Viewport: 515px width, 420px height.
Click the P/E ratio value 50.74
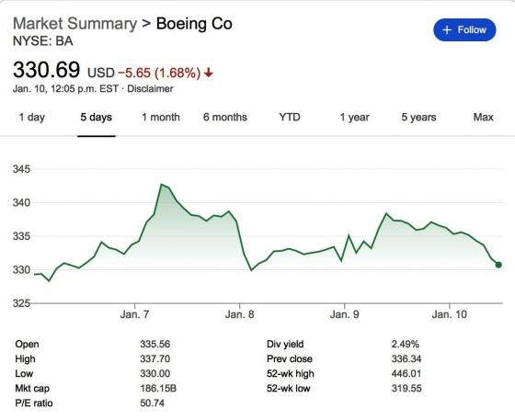click(x=152, y=403)
